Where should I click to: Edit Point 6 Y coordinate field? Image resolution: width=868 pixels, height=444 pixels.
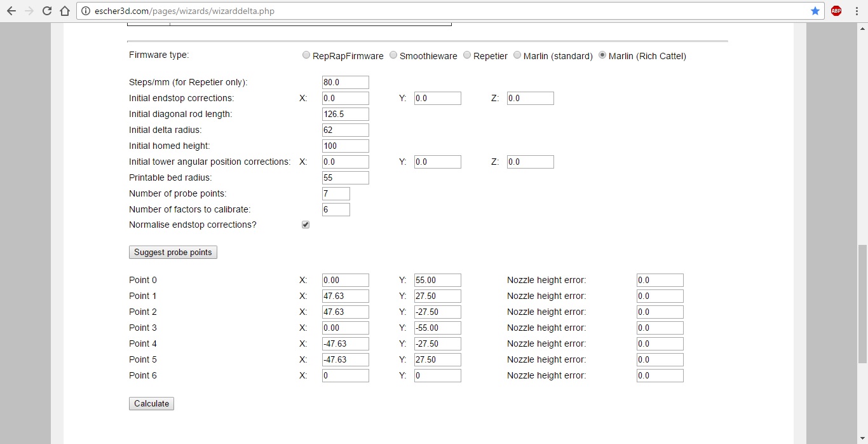click(x=438, y=376)
